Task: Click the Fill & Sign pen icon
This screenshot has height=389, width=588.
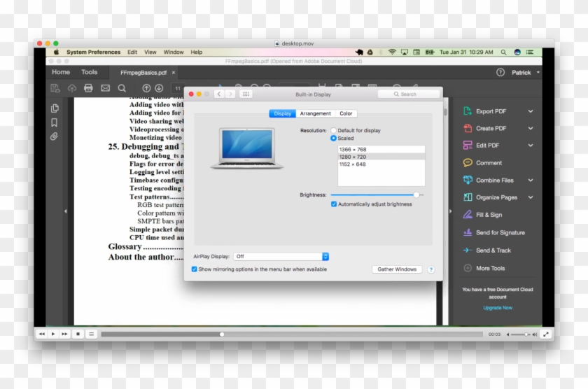Action: click(x=468, y=215)
